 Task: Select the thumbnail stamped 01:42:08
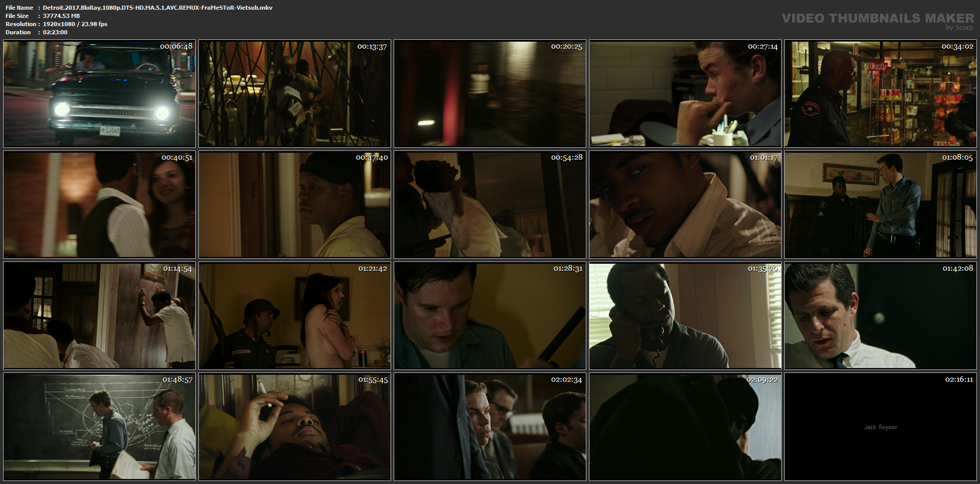(880, 316)
